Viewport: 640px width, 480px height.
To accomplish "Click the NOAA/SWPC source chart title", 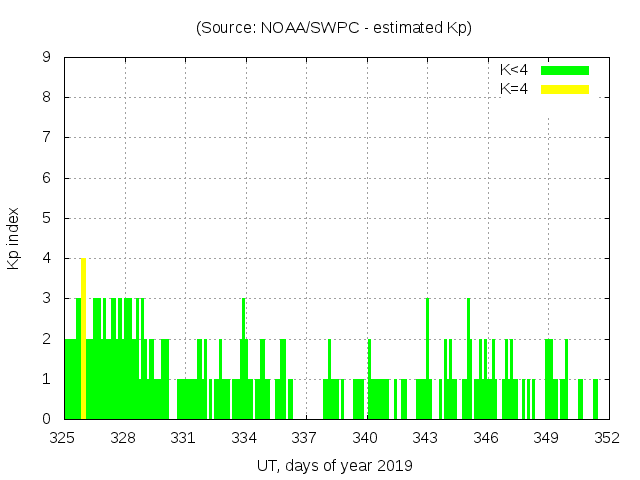I will pyautogui.click(x=333, y=28).
